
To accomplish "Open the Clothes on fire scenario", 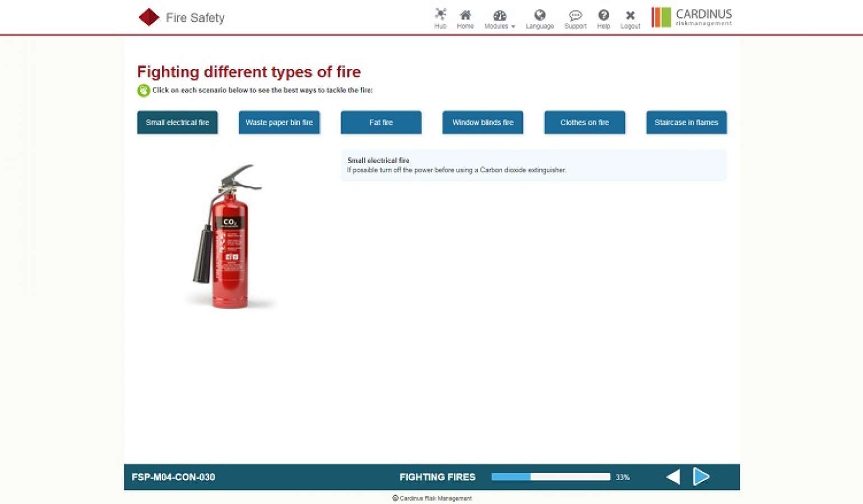I will (584, 122).
